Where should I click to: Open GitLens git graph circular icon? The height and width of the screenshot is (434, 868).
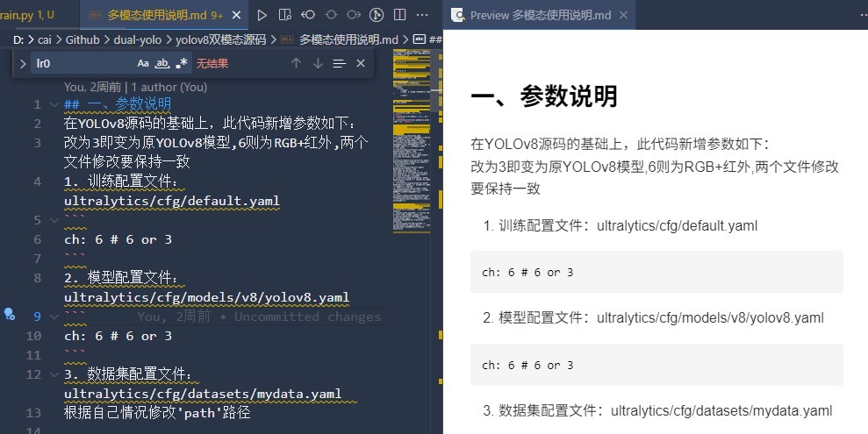(377, 15)
